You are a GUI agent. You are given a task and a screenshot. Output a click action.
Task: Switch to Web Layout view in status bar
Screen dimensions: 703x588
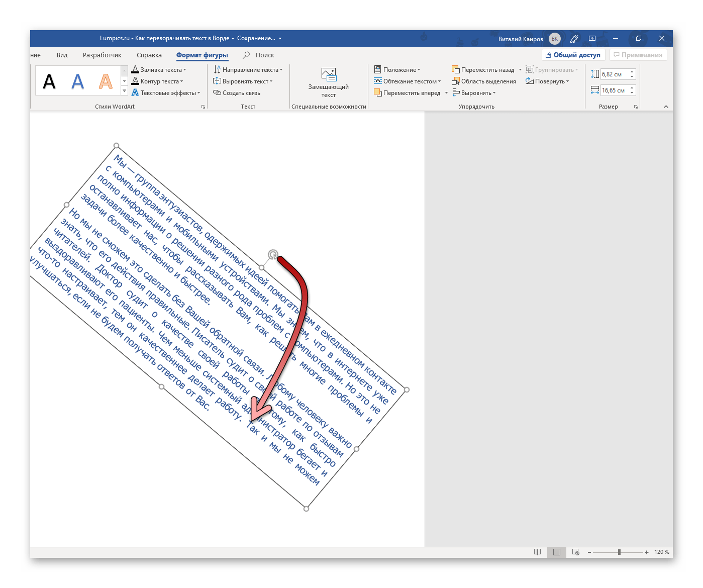click(x=575, y=552)
